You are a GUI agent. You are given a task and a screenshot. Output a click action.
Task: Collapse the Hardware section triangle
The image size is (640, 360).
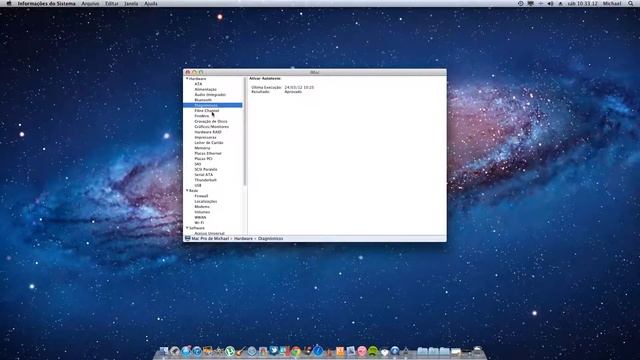187,78
